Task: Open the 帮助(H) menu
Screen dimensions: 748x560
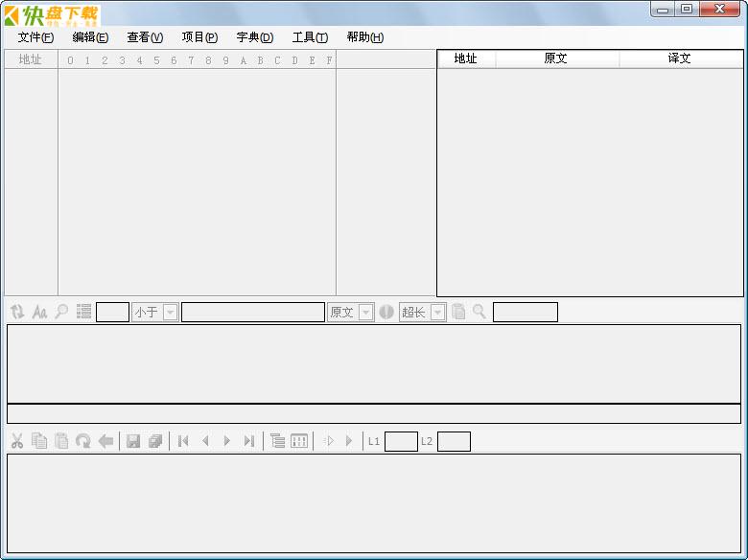Action: [x=365, y=37]
